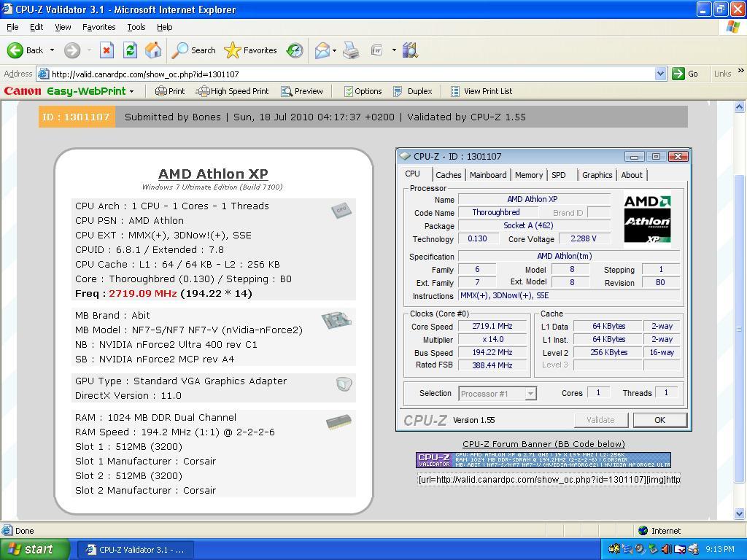Click the red 2719.09 MHz frequency text

(143, 293)
